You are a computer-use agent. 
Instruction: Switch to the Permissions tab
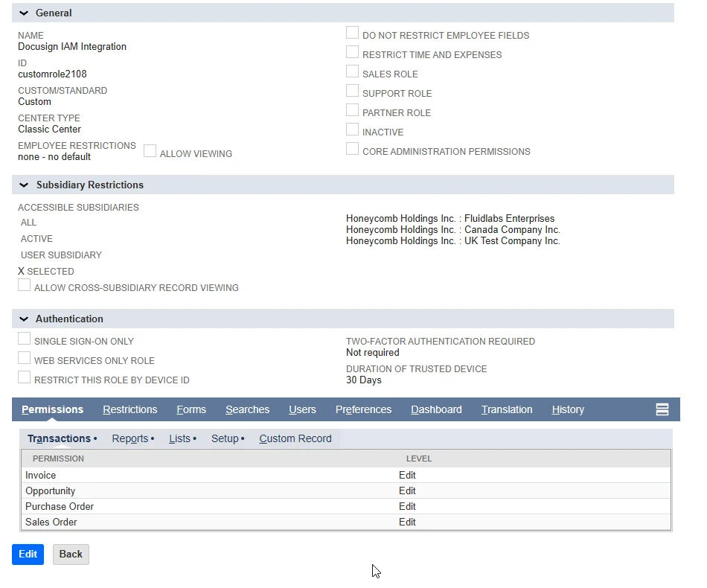52,409
